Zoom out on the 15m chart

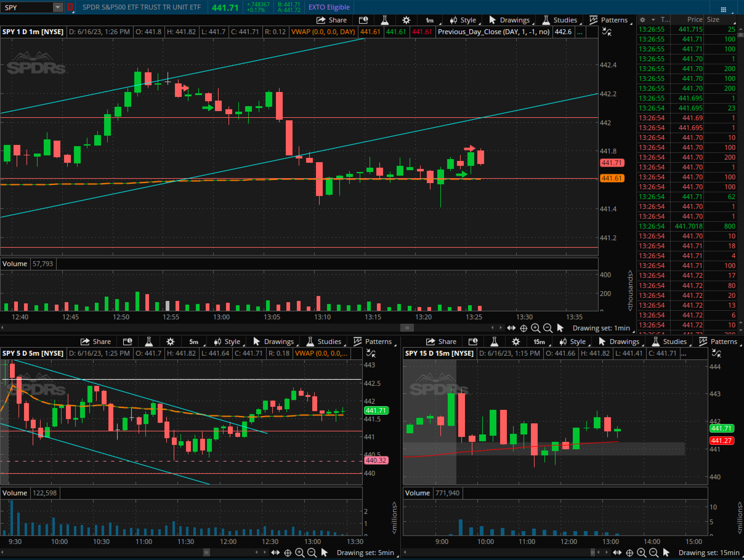coord(653,553)
